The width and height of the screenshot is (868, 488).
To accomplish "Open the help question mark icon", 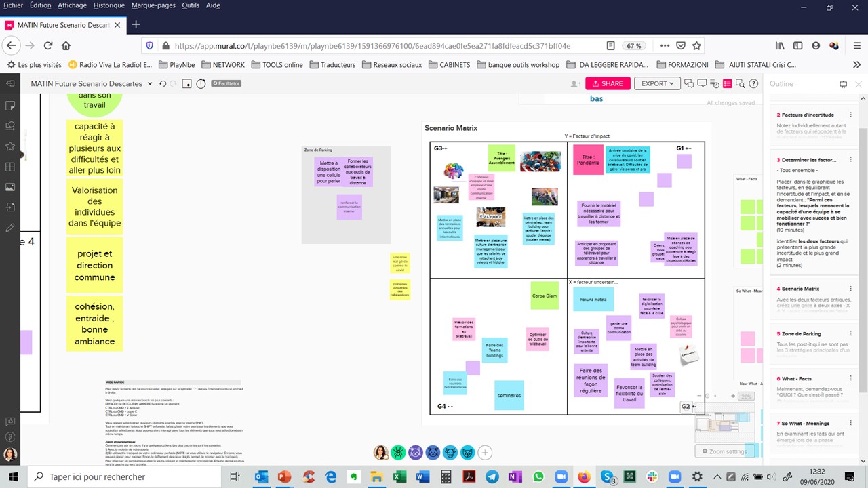I will coord(753,83).
